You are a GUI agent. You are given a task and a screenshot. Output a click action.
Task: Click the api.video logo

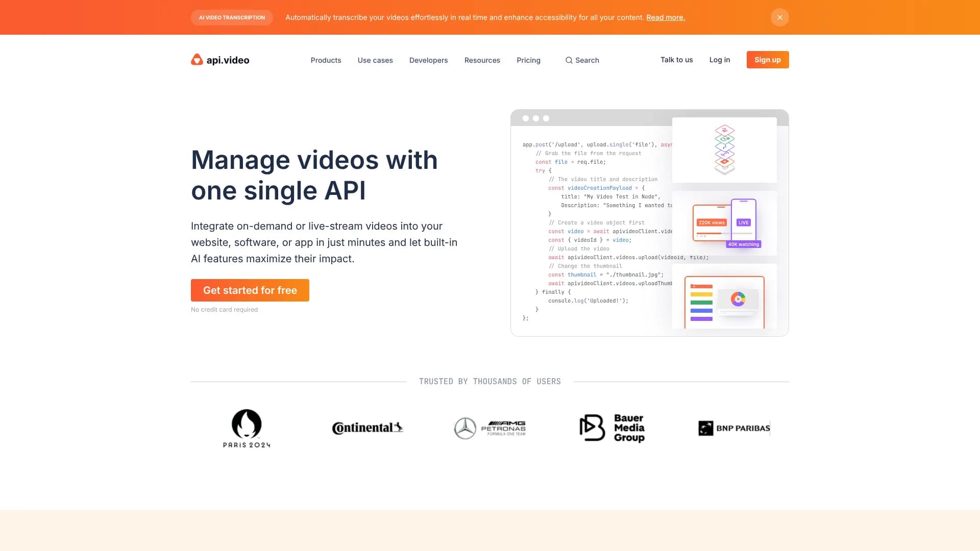coord(219,60)
